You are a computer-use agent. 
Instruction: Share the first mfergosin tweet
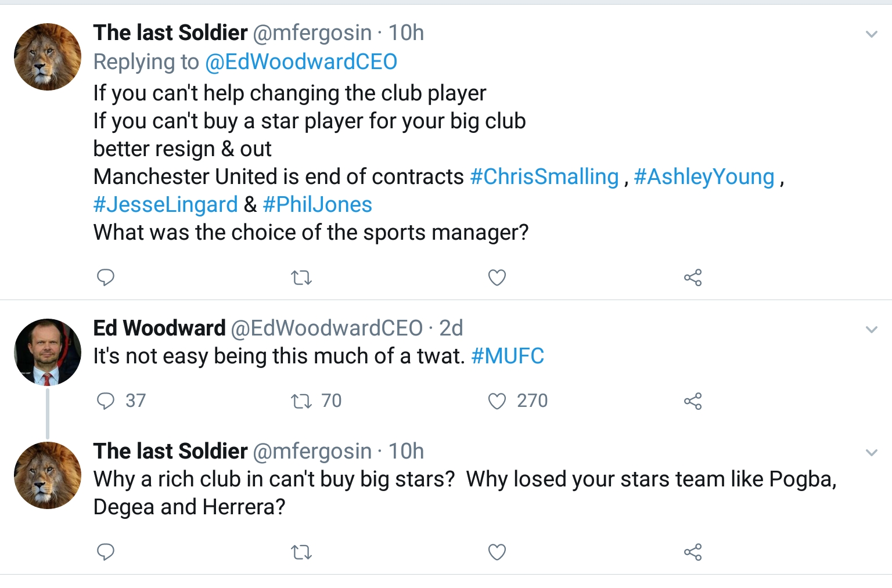tap(693, 278)
